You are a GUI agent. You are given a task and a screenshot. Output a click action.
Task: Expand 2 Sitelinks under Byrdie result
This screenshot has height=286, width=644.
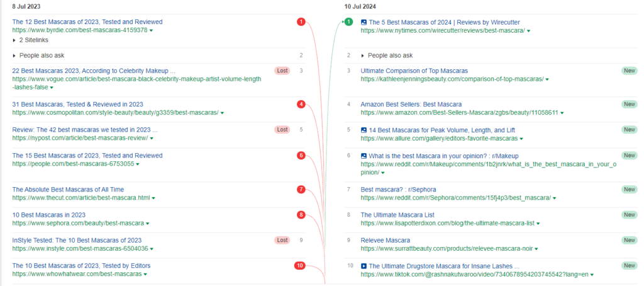(x=31, y=40)
